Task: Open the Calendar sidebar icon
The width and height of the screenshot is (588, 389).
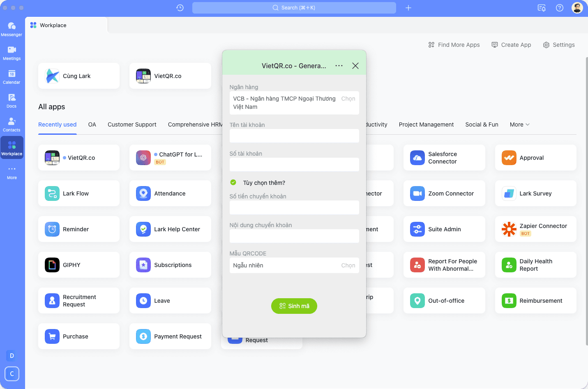Action: [12, 76]
